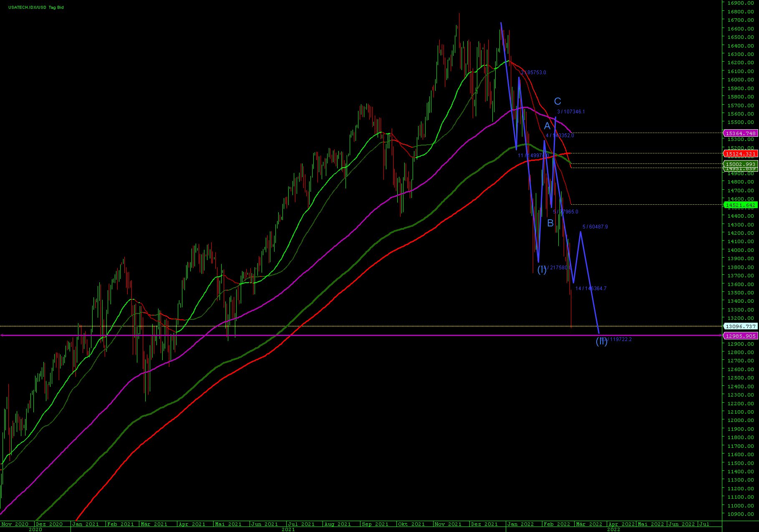Click the 16000.00 price axis label
The height and width of the screenshot is (532, 759).
click(x=741, y=80)
